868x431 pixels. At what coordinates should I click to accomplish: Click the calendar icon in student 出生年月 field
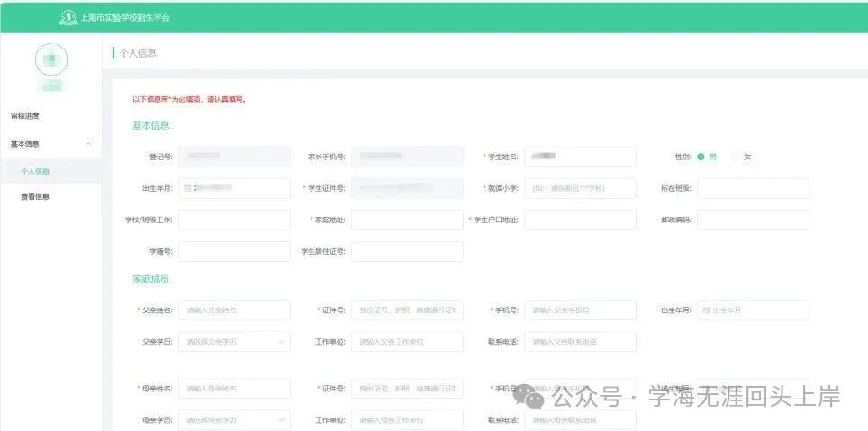pos(187,188)
